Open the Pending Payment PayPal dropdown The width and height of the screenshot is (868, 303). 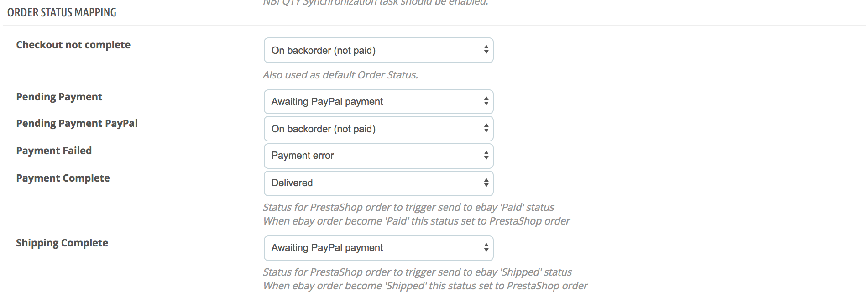[x=378, y=129]
